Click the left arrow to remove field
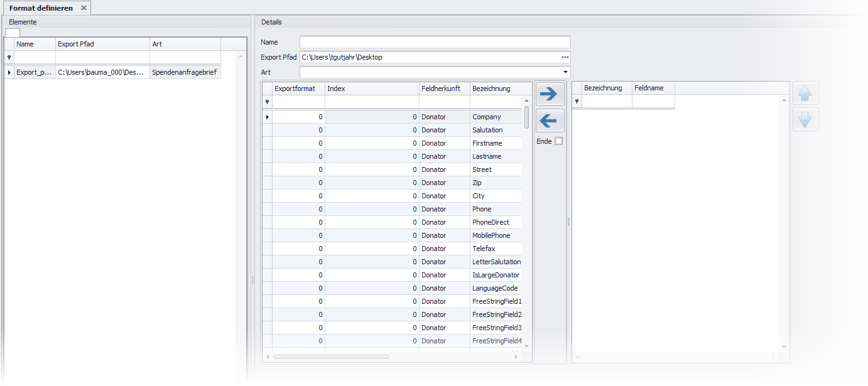 [548, 121]
